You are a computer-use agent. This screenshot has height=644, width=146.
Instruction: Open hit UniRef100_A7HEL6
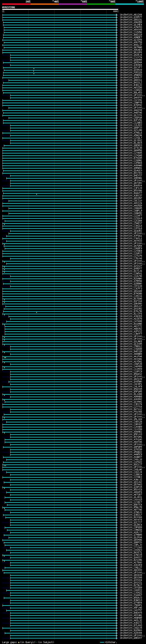[x=131, y=133]
